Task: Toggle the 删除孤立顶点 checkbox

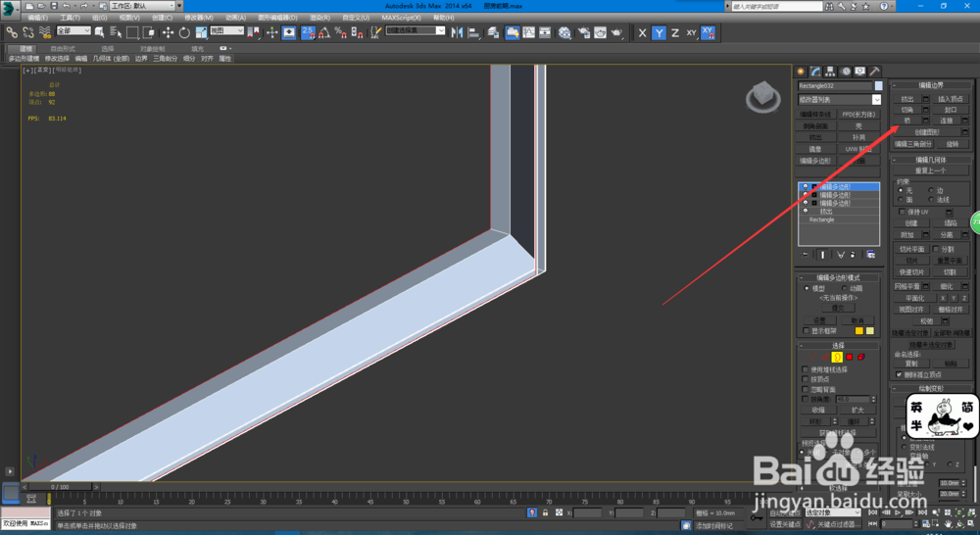Action: (x=900, y=374)
